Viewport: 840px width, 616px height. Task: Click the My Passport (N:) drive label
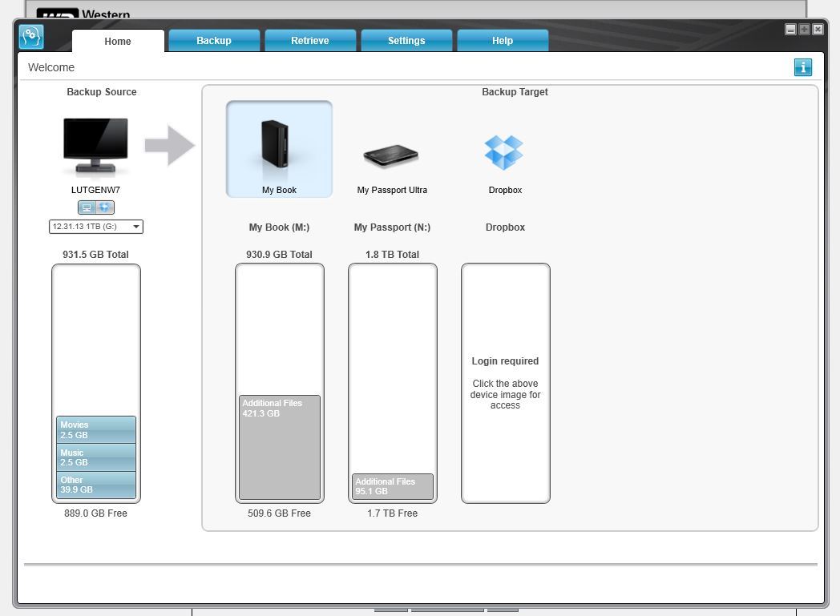click(x=392, y=227)
